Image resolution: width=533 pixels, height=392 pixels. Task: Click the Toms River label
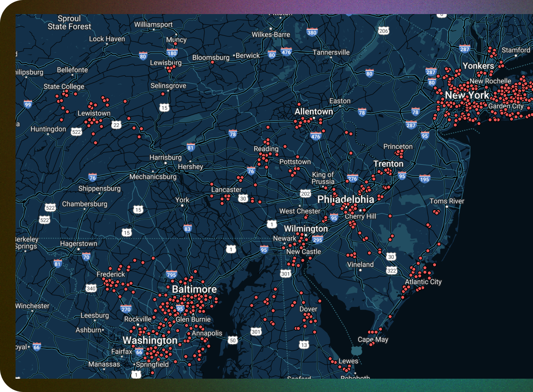447,201
